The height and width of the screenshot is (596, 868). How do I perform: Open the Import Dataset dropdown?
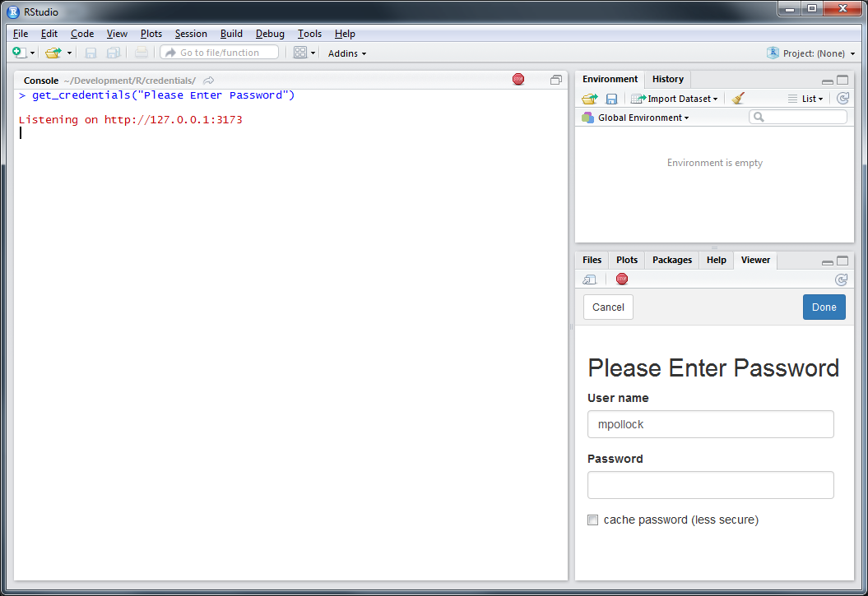(x=675, y=99)
